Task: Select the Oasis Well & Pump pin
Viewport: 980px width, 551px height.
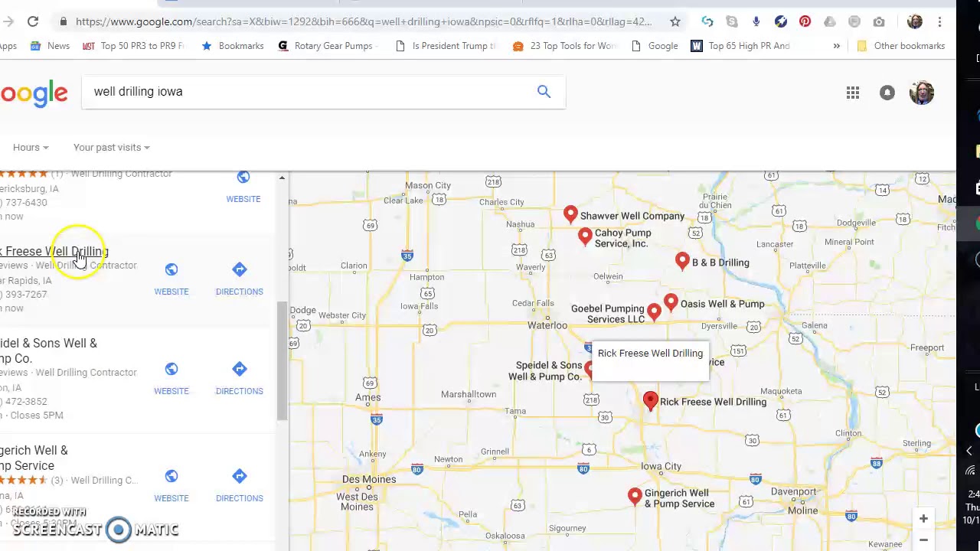Action: coord(671,303)
